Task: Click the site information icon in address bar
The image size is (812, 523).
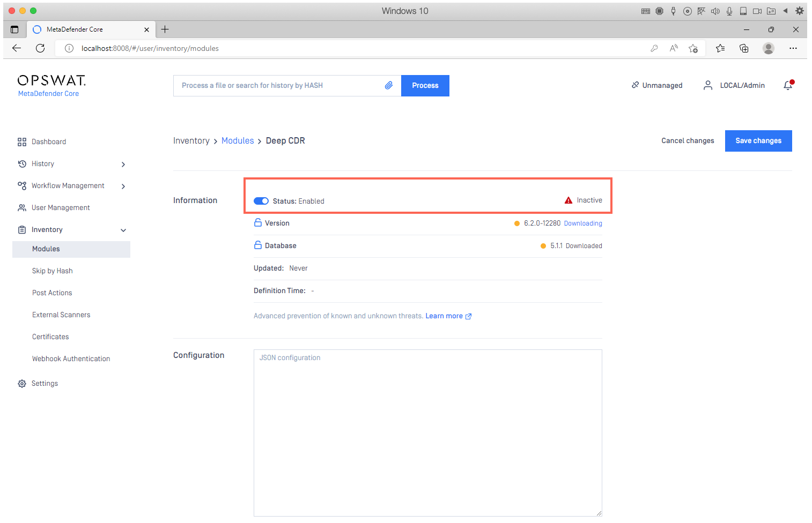Action: [x=69, y=48]
